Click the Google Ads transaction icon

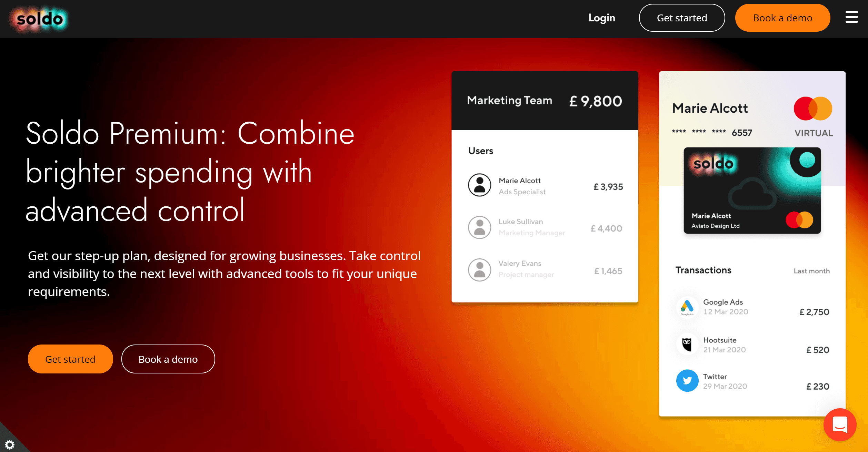point(687,307)
